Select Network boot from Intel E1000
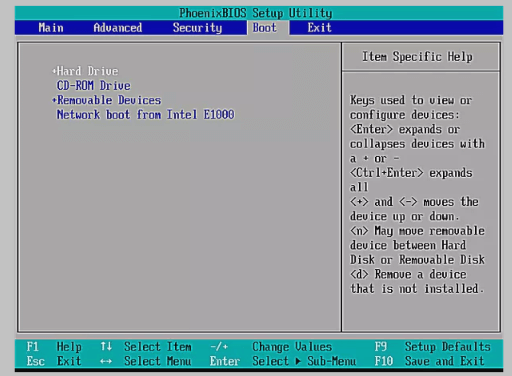Screen dimensions: 512x376 point(146,115)
